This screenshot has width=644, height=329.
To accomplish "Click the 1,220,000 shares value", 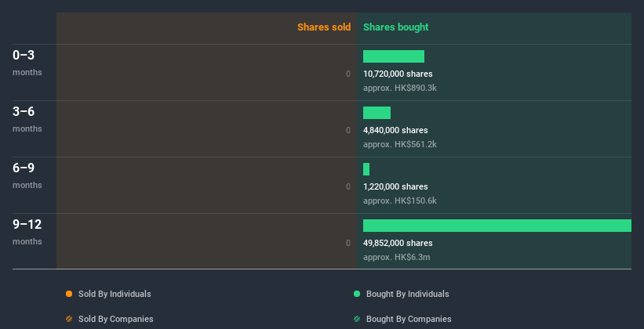I will click(395, 186).
